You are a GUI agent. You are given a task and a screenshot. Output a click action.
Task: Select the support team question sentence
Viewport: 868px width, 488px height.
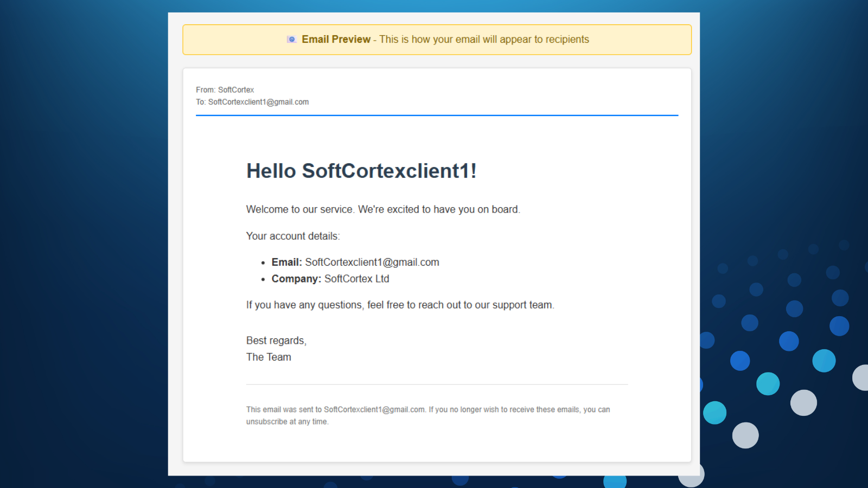(400, 305)
